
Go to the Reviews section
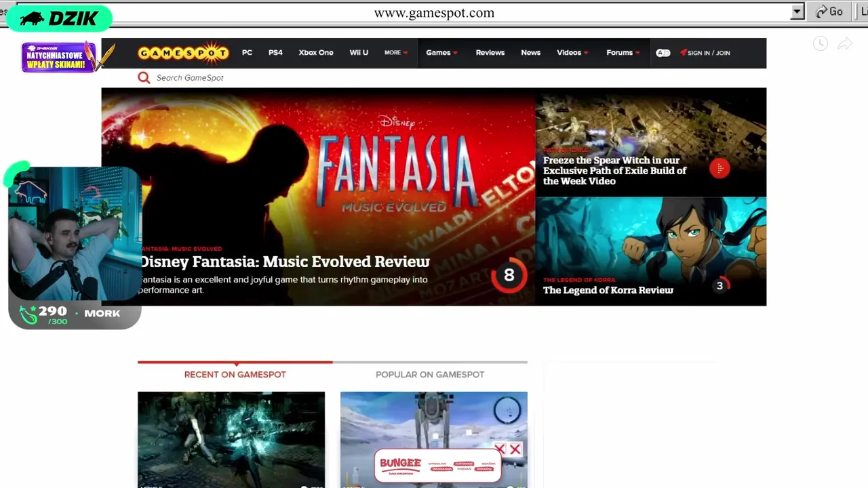coord(490,53)
